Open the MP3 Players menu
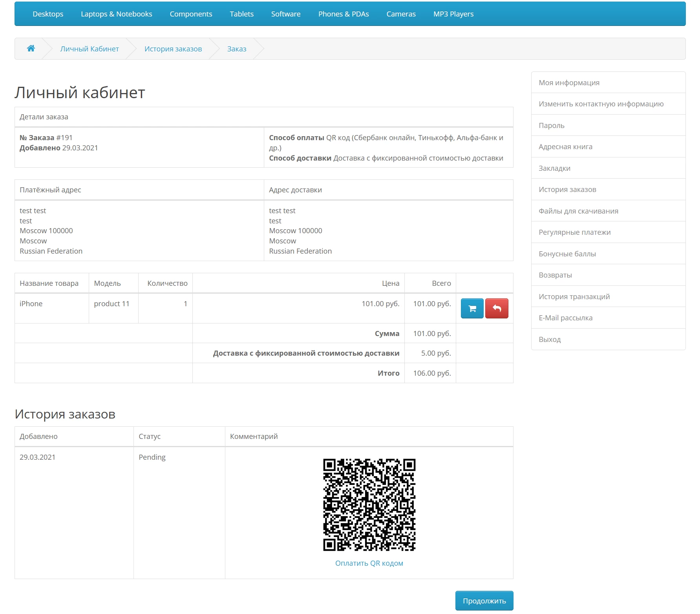700x614 pixels. pyautogui.click(x=453, y=14)
